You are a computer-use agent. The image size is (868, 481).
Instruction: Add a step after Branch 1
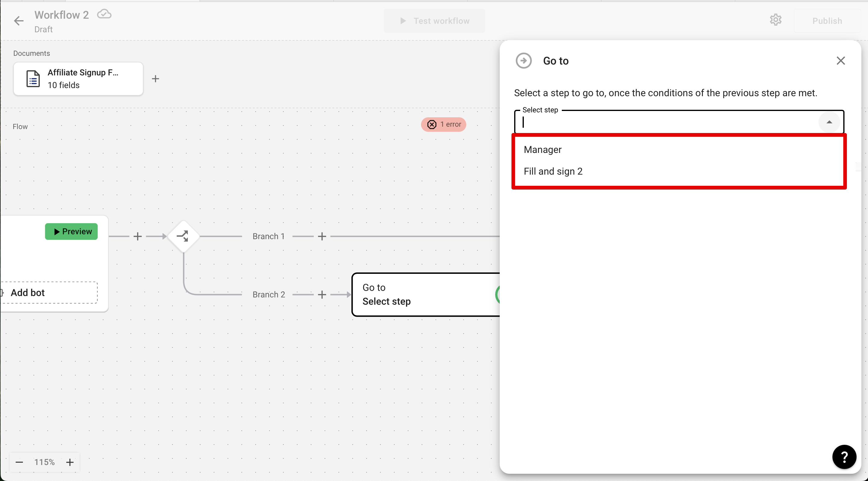322,236
